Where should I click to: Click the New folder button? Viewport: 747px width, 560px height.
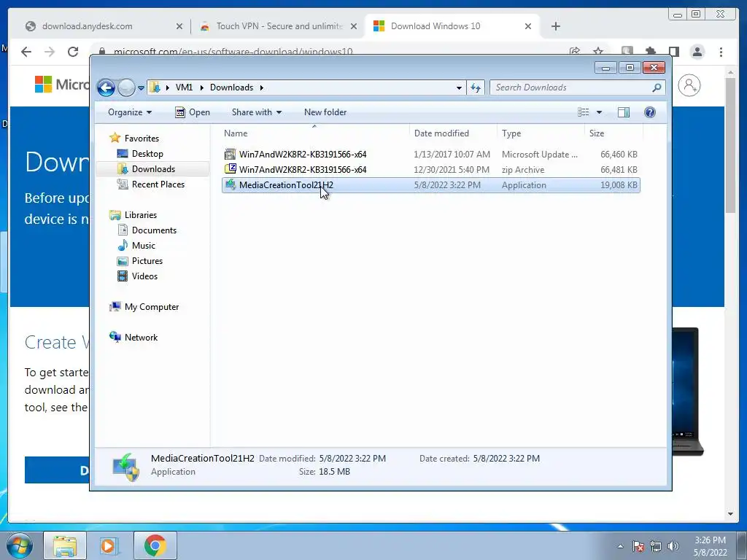tap(325, 112)
